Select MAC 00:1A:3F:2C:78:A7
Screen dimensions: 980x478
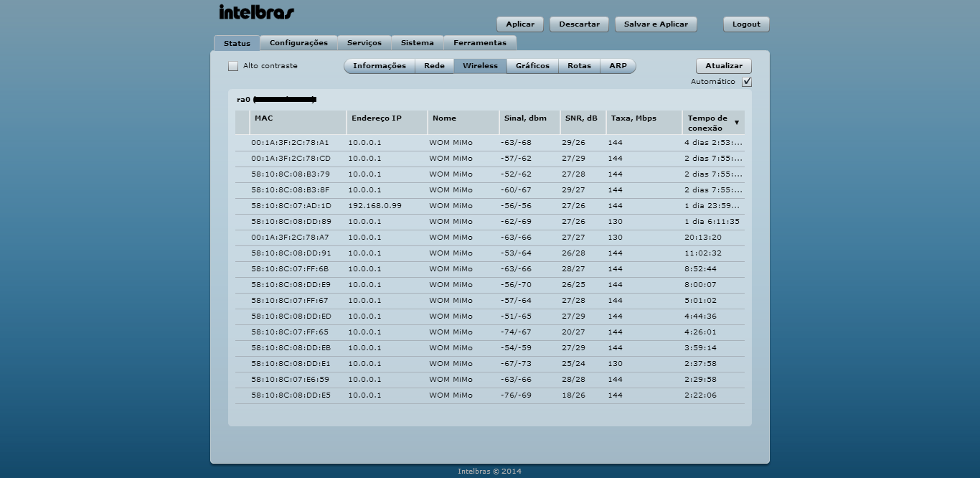(290, 238)
